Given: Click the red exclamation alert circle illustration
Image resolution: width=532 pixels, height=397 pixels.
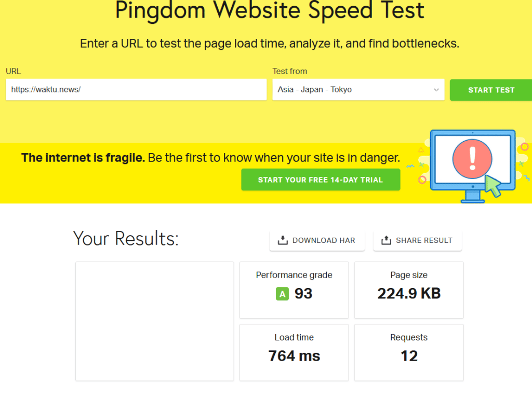Looking at the screenshot, I should (x=472, y=159).
